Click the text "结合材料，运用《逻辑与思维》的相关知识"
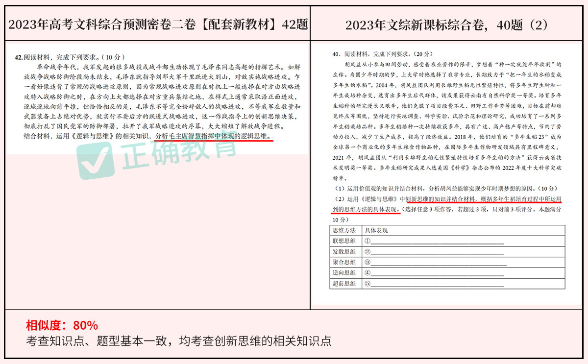 (x=87, y=136)
